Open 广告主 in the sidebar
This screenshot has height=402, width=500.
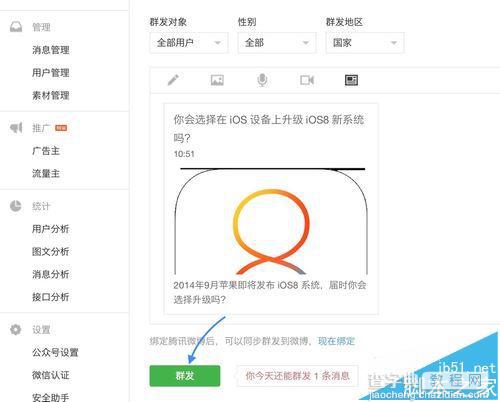coord(46,151)
